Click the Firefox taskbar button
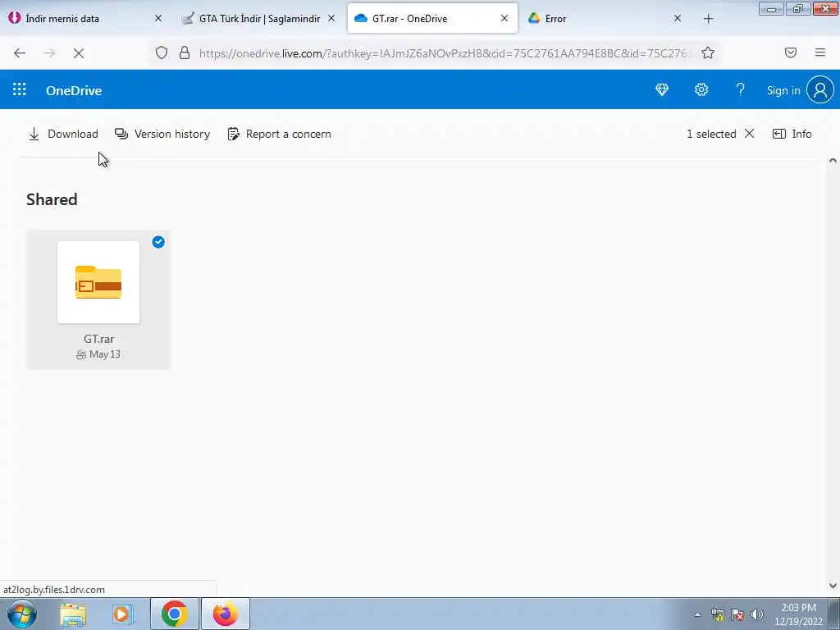This screenshot has height=630, width=840. (226, 614)
